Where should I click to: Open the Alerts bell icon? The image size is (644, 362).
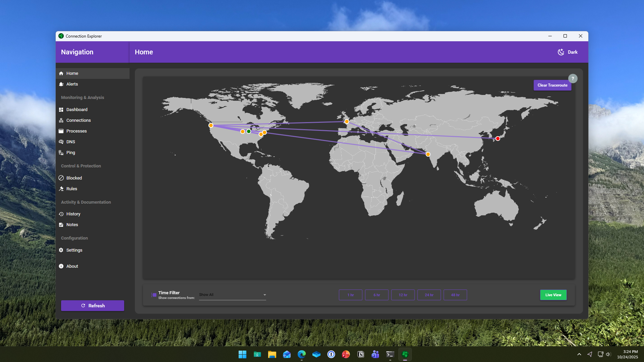tap(61, 84)
